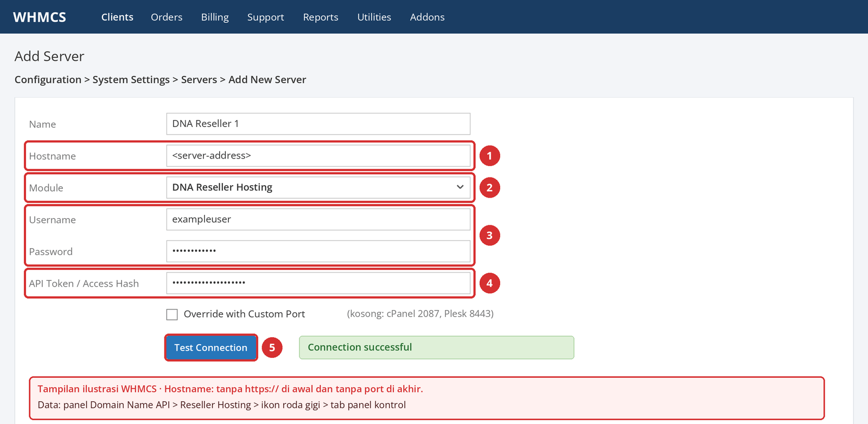
Task: Open the Billing menu
Action: click(215, 17)
